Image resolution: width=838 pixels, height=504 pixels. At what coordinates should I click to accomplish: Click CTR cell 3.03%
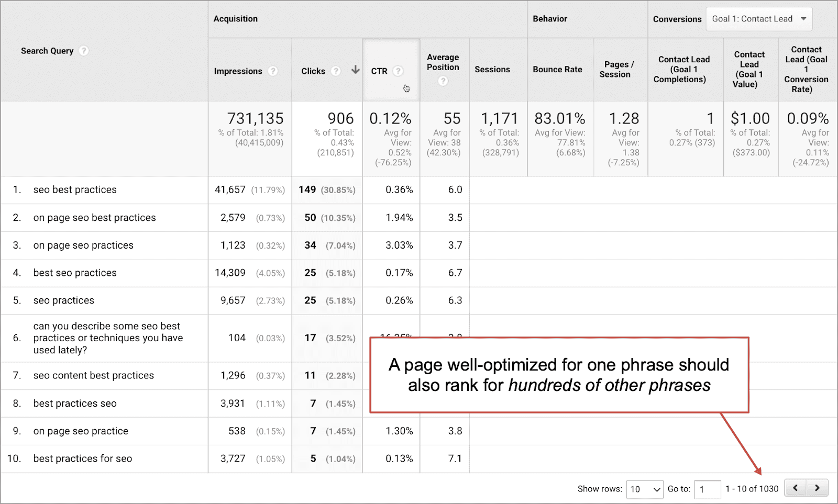click(399, 245)
